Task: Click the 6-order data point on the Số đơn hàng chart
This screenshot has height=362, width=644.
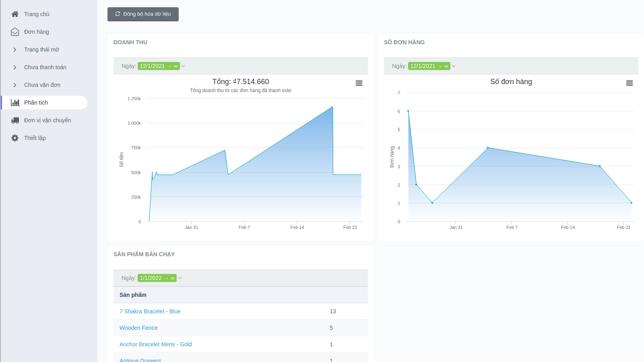Action: (x=408, y=111)
